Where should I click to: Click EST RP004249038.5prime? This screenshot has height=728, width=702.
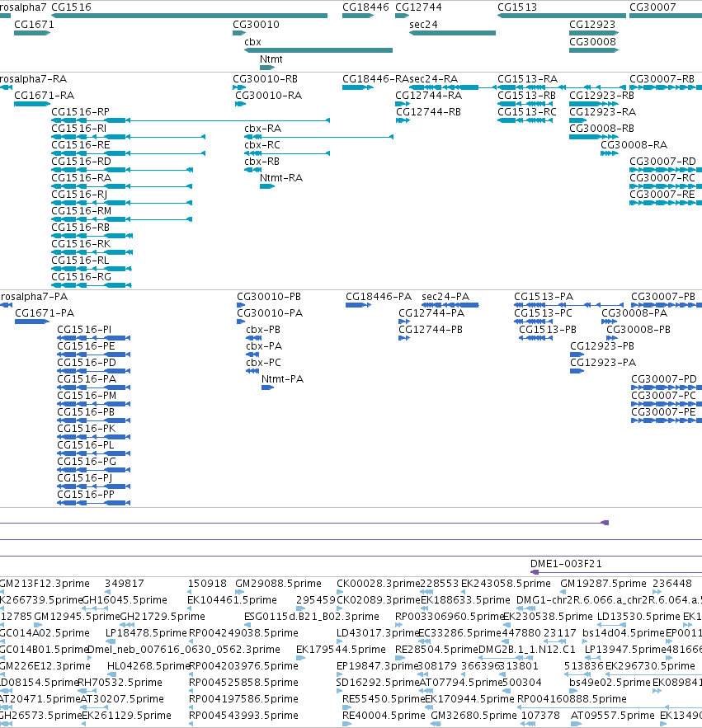click(243, 633)
